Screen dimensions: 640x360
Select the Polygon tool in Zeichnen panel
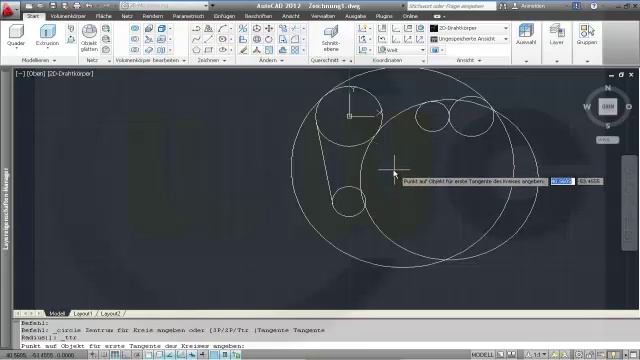coord(196,50)
